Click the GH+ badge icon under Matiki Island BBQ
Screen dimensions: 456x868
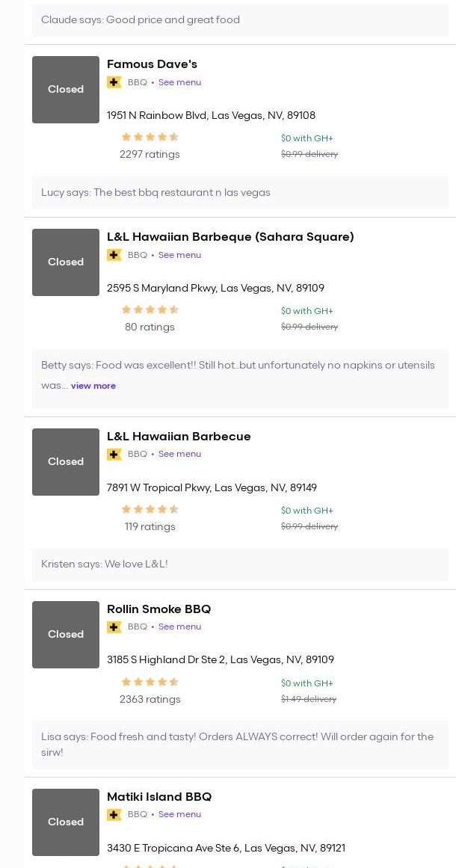114,814
